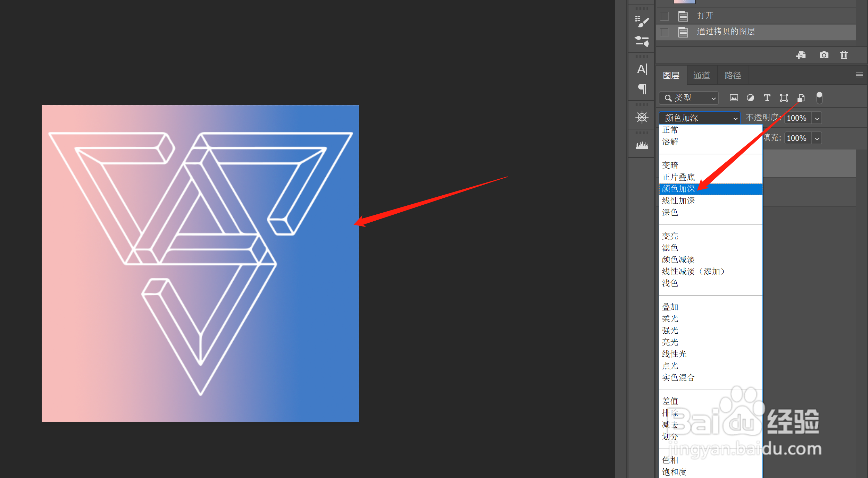The image size is (868, 478).
Task: Delete current history state with trash icon
Action: [844, 55]
